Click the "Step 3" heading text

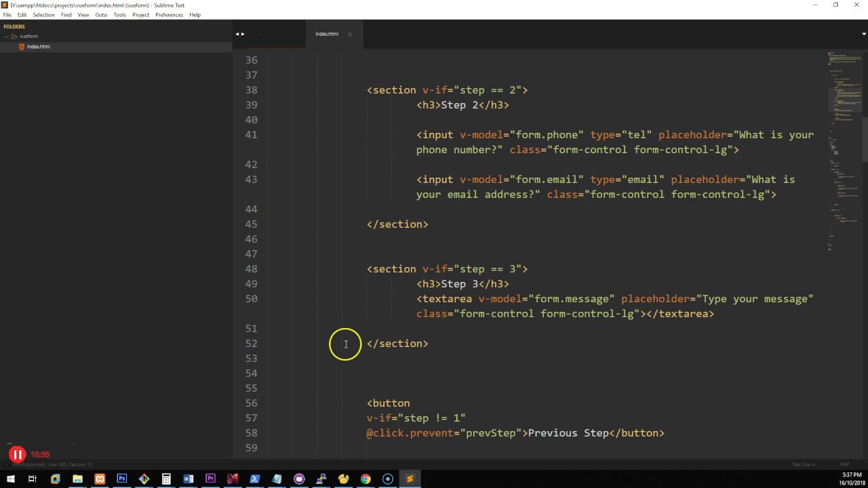(x=460, y=284)
